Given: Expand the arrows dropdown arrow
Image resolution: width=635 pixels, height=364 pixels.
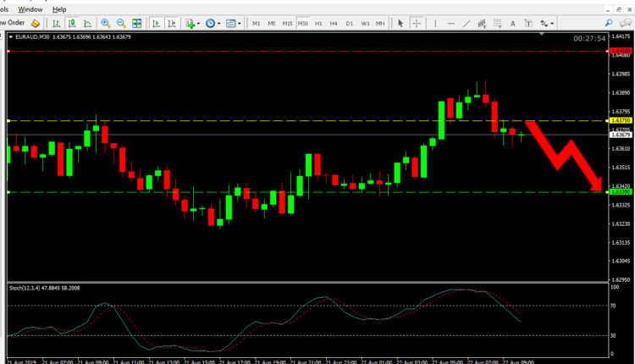Looking at the screenshot, I should (552, 24).
